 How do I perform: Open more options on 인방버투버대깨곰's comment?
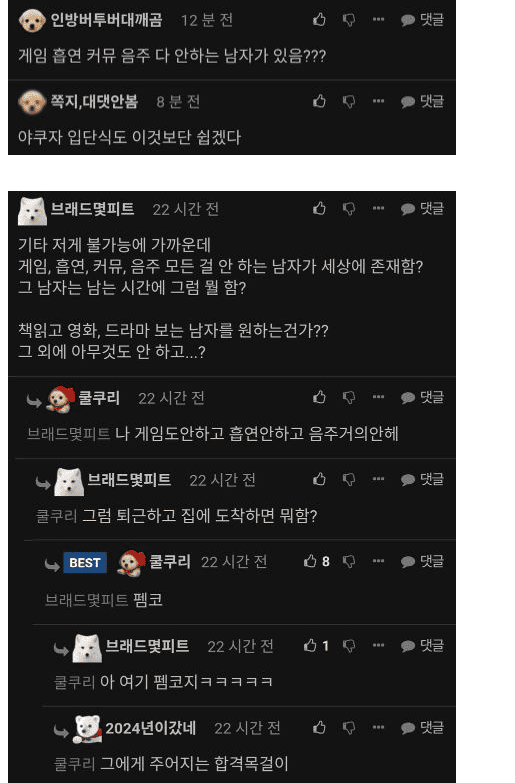pyautogui.click(x=378, y=19)
